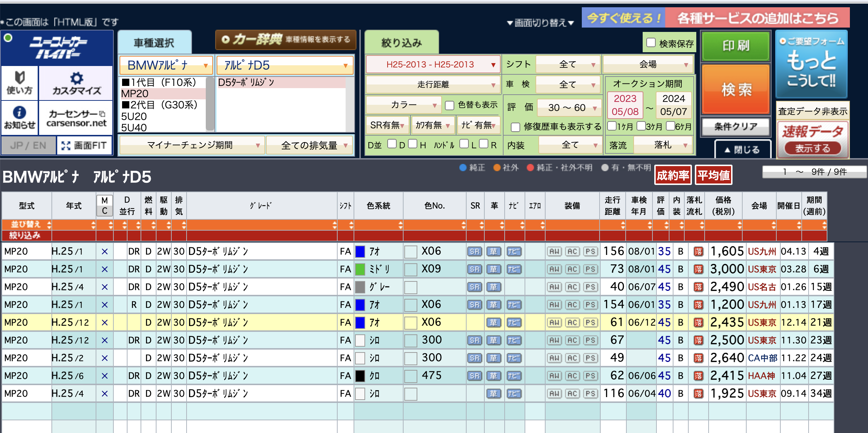This screenshot has width=868, height=433.
Task: Click PS icon in the 2,500 row
Action: (591, 340)
